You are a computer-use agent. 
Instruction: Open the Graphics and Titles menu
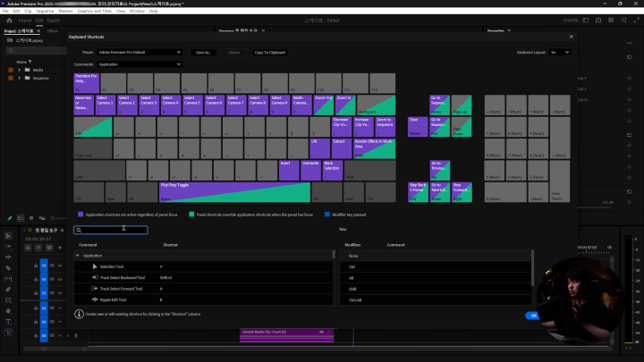coord(93,11)
